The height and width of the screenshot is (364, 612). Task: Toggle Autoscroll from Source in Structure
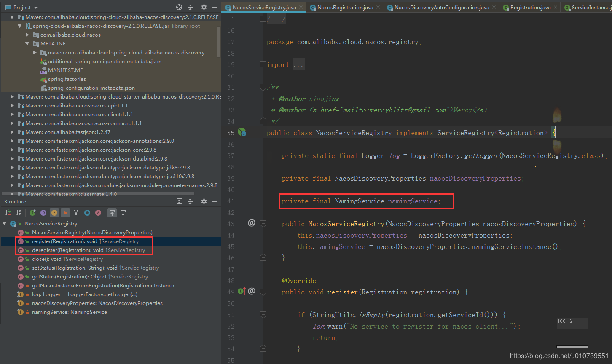[123, 213]
